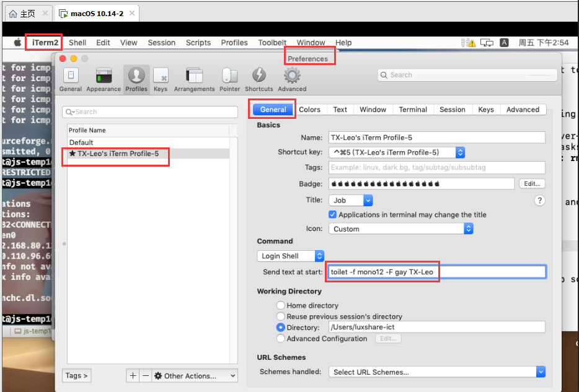Open the Appearance preferences pane

(104, 79)
